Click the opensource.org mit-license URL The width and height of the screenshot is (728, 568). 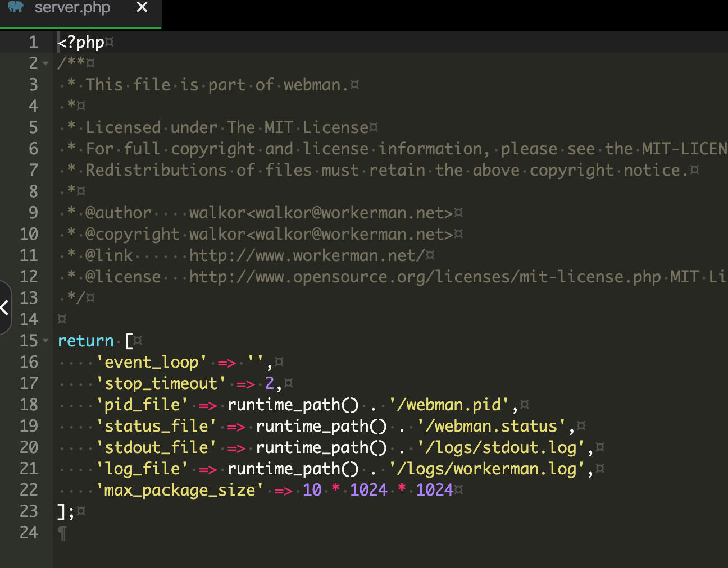(x=424, y=277)
